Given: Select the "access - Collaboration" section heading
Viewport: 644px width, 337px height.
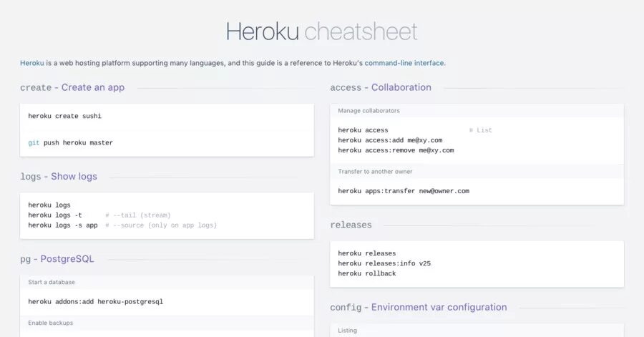Looking at the screenshot, I should tap(381, 87).
